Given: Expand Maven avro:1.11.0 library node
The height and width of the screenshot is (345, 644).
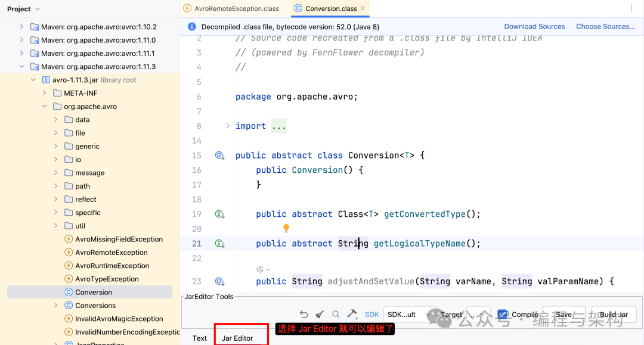Looking at the screenshot, I should pos(22,40).
